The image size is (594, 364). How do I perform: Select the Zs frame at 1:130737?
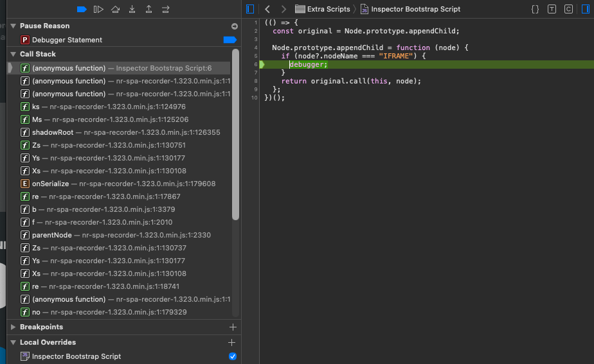tap(119, 248)
